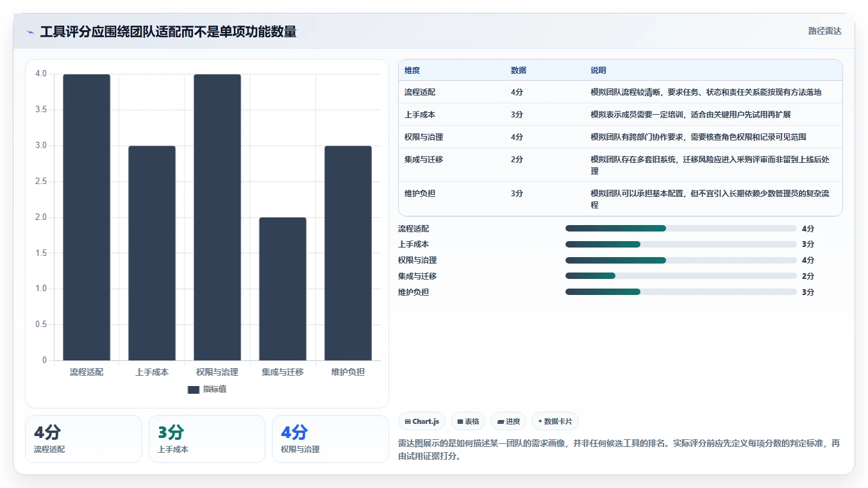Image resolution: width=868 pixels, height=488 pixels.
Task: Select the 数据卡片 tag chip
Action: (x=555, y=421)
